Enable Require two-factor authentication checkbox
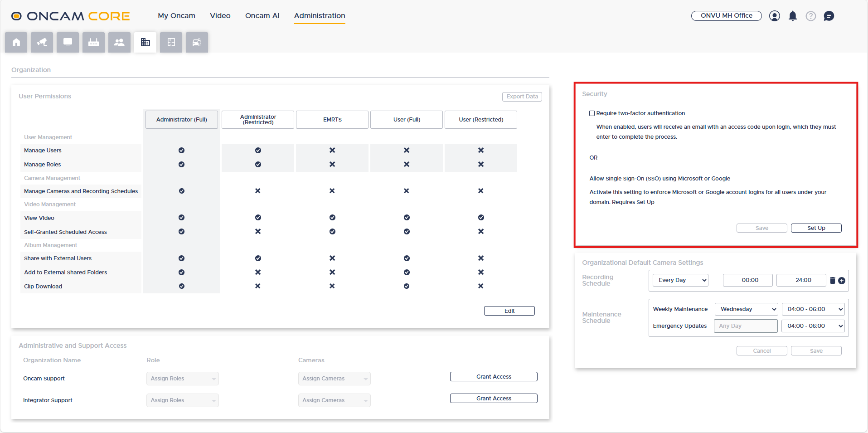The width and height of the screenshot is (868, 433). [592, 113]
